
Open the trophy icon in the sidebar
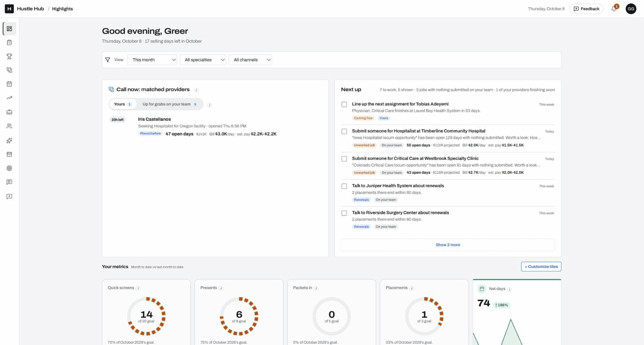9,56
